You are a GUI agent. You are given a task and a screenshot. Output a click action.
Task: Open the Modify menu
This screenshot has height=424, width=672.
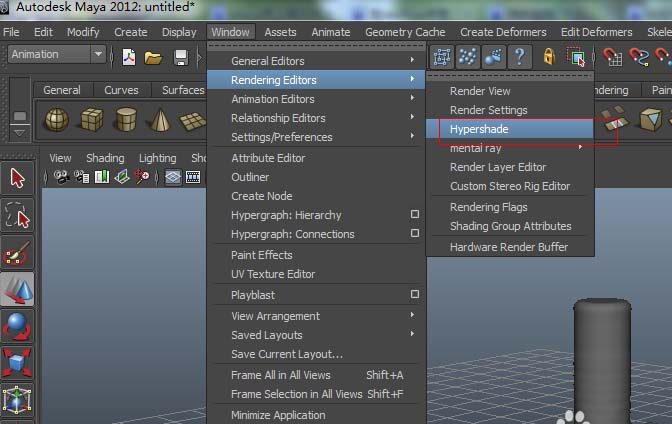click(x=83, y=32)
